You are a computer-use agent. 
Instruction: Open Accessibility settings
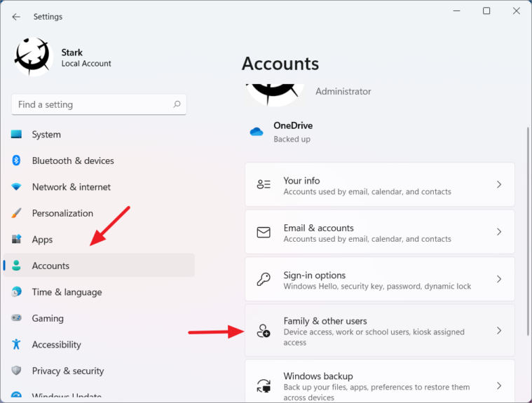pyautogui.click(x=99, y=344)
